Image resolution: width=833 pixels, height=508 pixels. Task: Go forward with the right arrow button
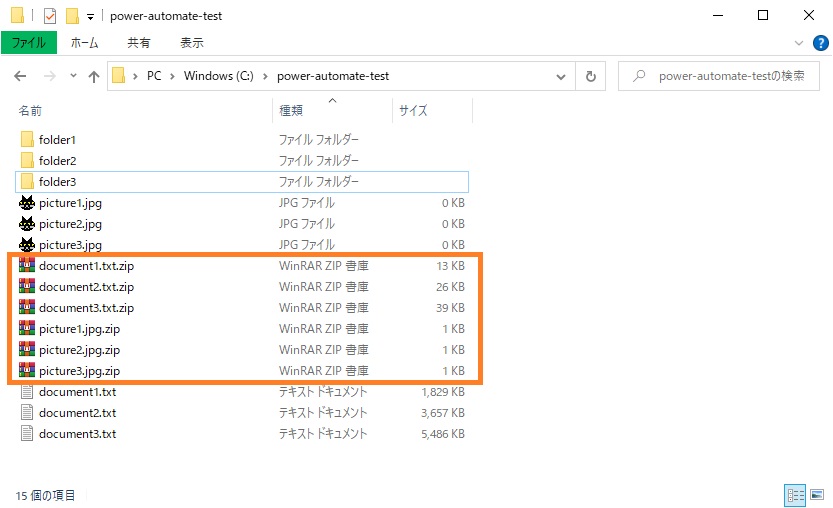[x=50, y=76]
